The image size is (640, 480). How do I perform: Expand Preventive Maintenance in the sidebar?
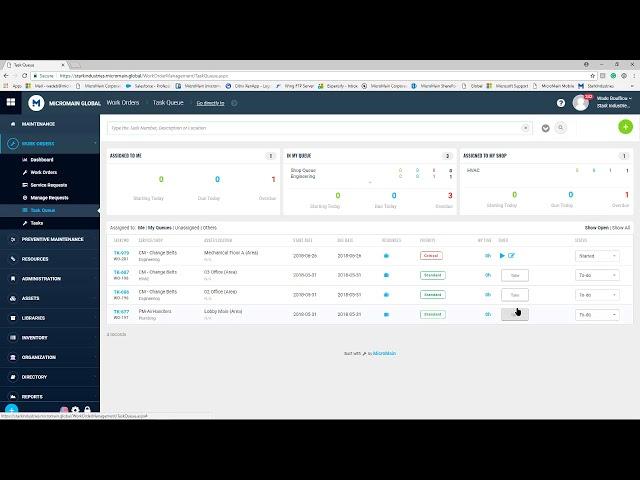coord(49,239)
